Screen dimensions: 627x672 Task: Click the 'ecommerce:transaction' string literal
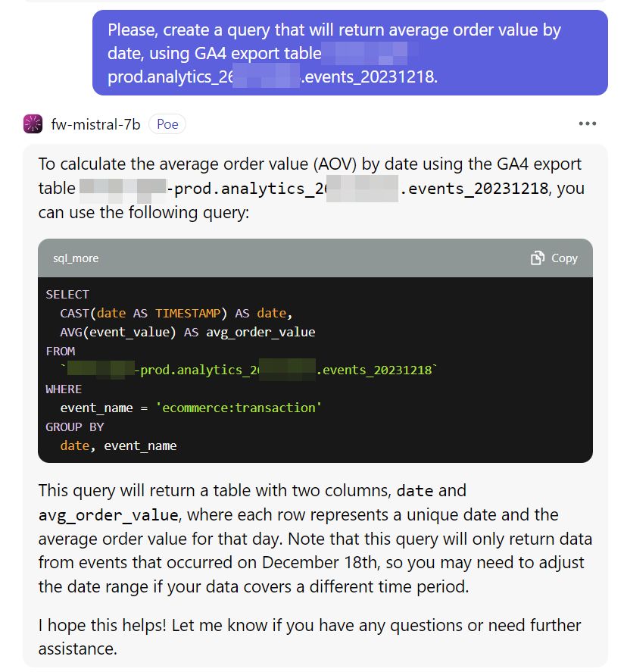click(x=239, y=408)
